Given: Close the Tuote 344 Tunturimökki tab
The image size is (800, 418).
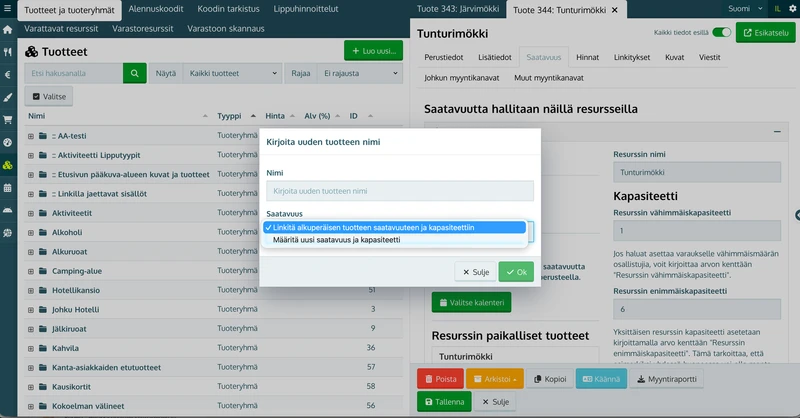Looking at the screenshot, I should pos(615,10).
